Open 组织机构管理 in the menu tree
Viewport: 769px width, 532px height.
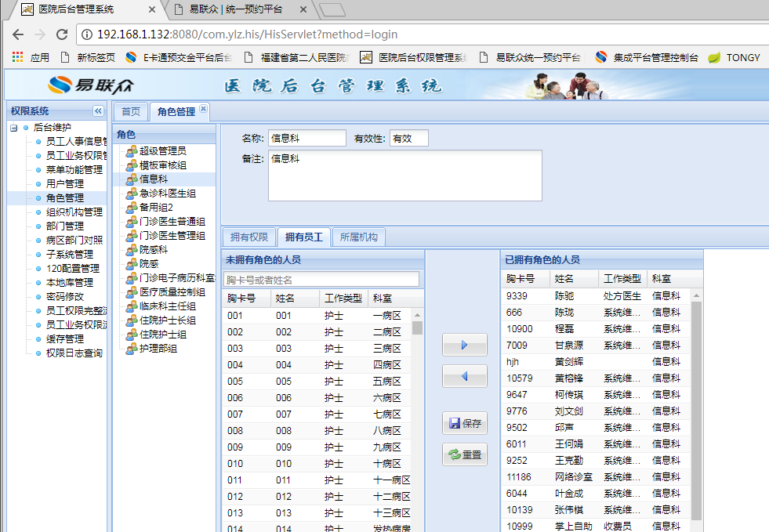(74, 212)
